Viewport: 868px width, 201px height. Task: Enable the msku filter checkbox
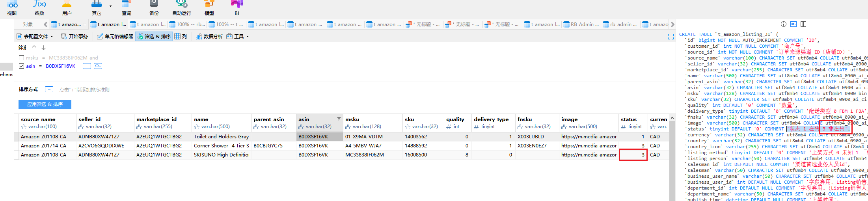pos(22,58)
